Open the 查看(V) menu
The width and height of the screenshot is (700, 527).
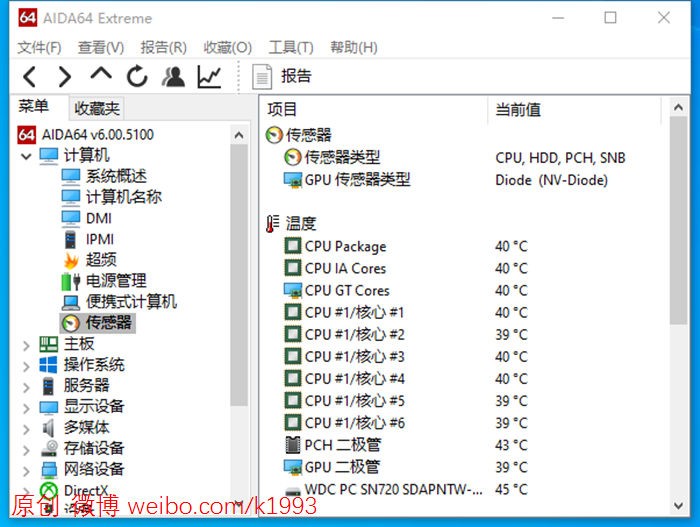[x=101, y=47]
